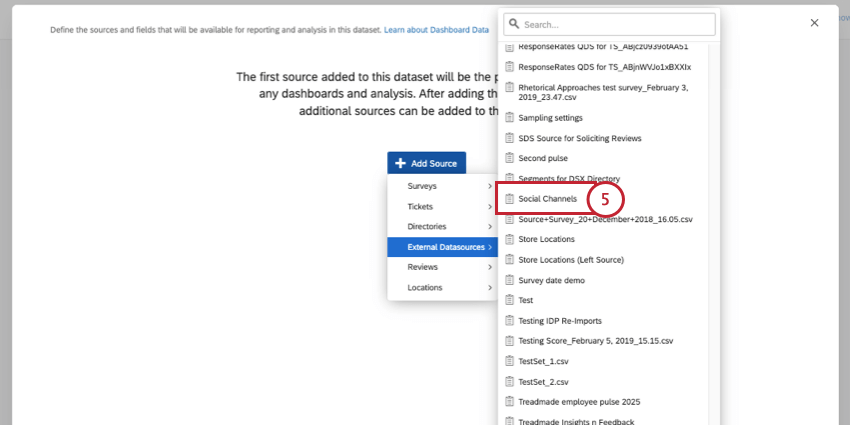Click the clipboard icon beside Rhetorical Approaches test survey

pyautogui.click(x=509, y=87)
